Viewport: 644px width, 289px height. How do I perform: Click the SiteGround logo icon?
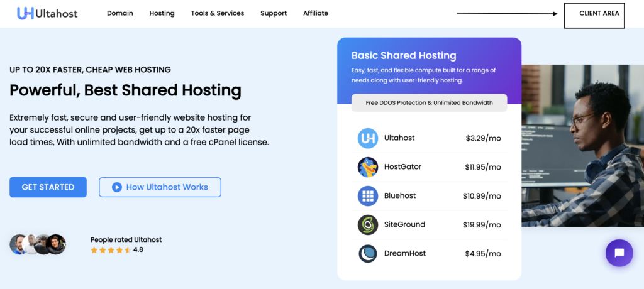pos(367,224)
